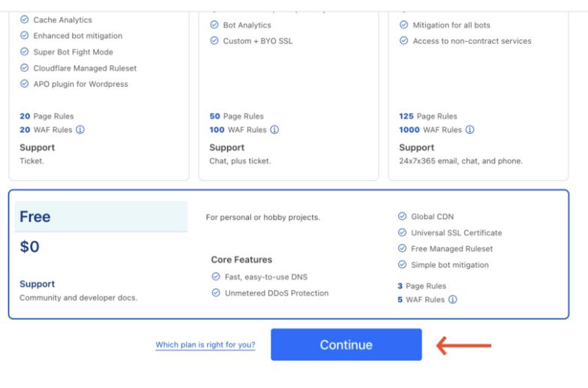The image size is (588, 388).
Task: Click checkmark next to Super Bot Fight Mode
Action: pos(25,52)
